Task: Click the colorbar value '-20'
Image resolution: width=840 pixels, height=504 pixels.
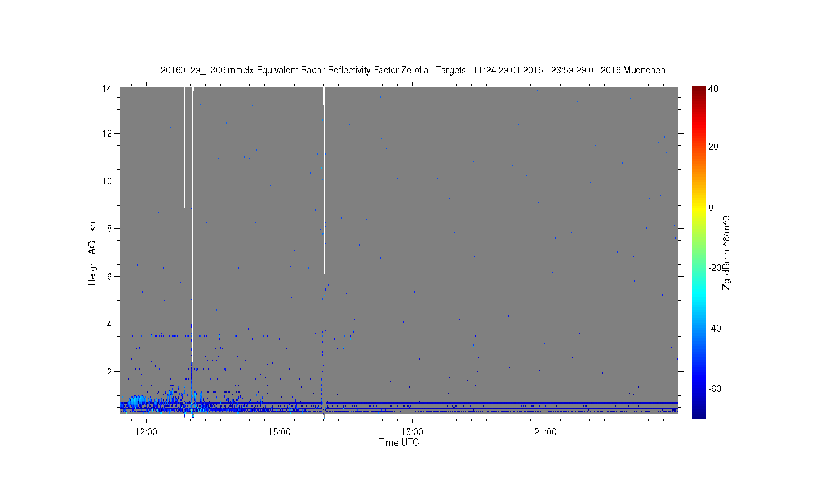Action: [715, 268]
